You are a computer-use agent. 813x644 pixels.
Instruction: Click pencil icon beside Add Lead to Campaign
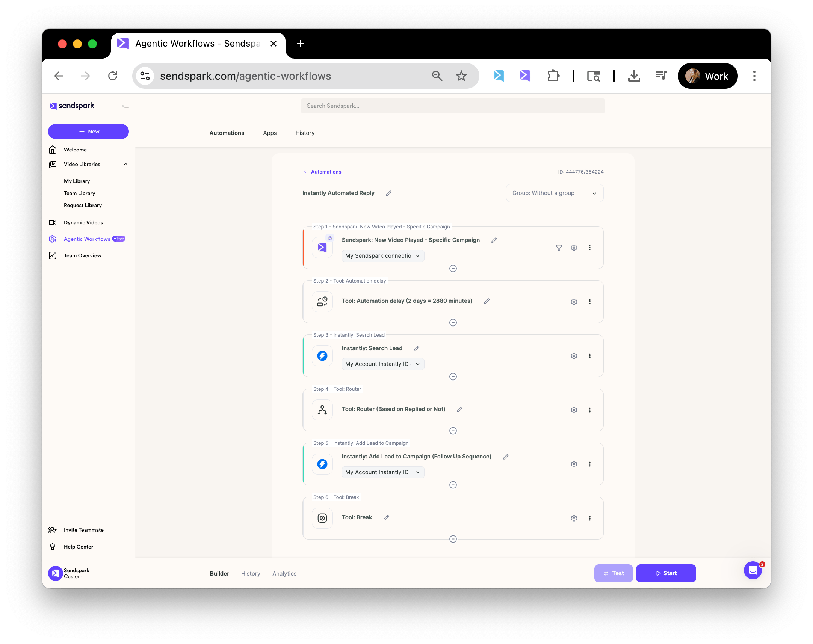(505, 457)
